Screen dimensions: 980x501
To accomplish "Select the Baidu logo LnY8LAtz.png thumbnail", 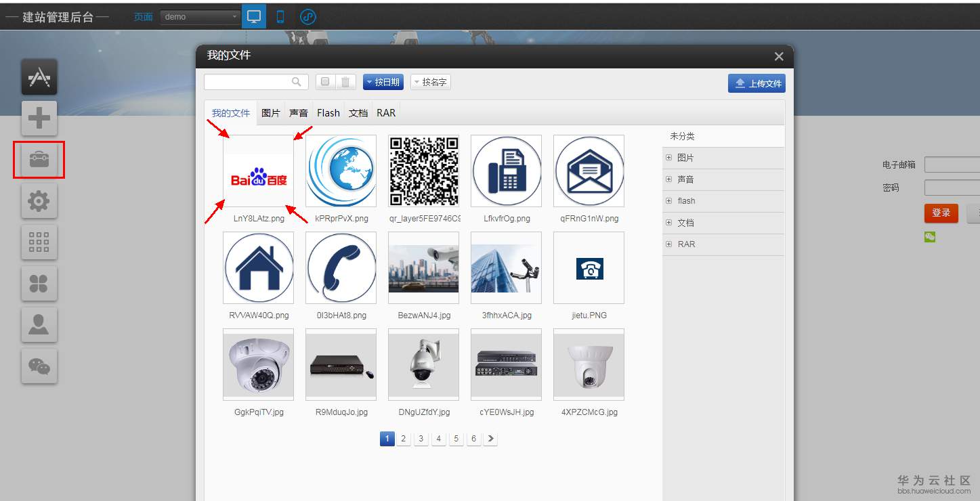I will [x=258, y=171].
